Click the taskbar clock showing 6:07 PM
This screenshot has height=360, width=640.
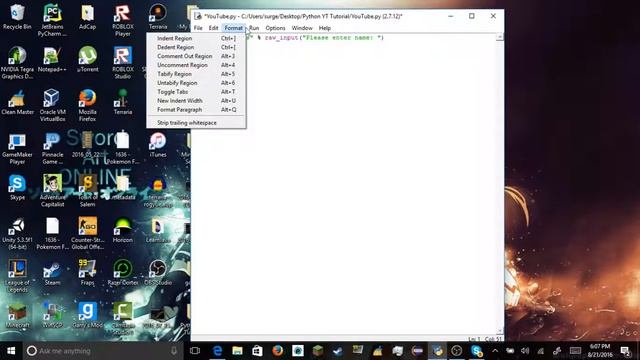pos(599,351)
